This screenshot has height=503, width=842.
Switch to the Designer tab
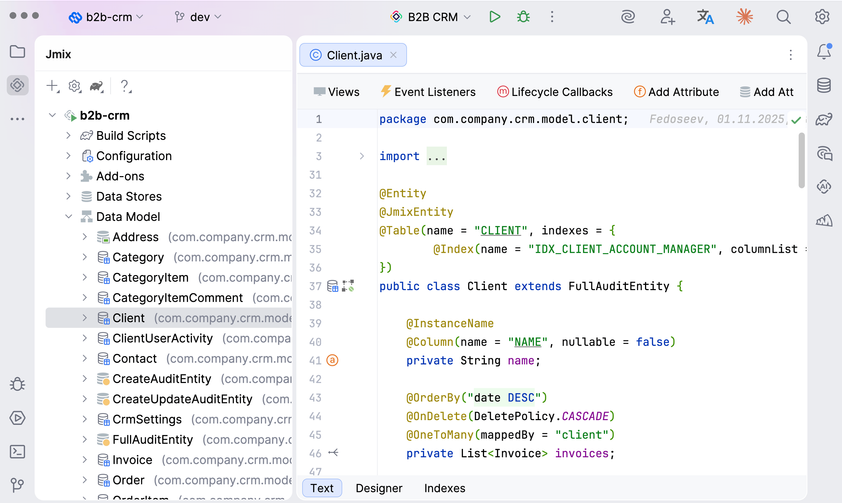(x=379, y=488)
